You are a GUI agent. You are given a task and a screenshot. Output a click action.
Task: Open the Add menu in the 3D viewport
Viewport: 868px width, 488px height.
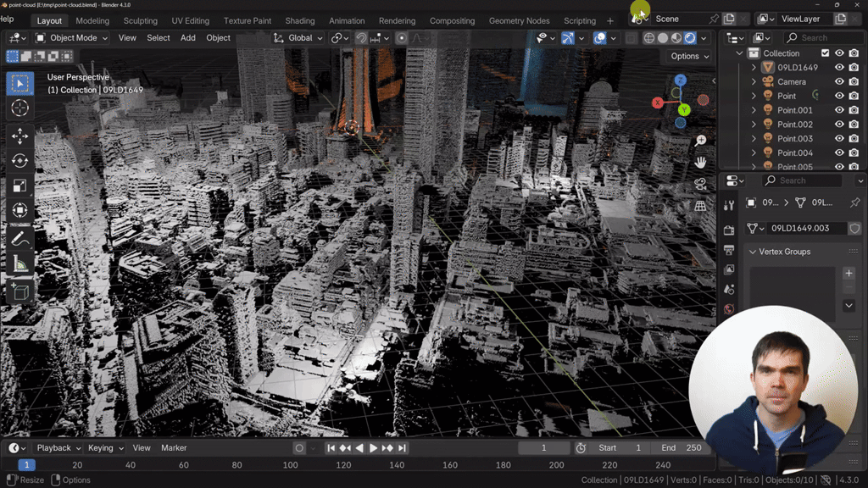click(188, 37)
